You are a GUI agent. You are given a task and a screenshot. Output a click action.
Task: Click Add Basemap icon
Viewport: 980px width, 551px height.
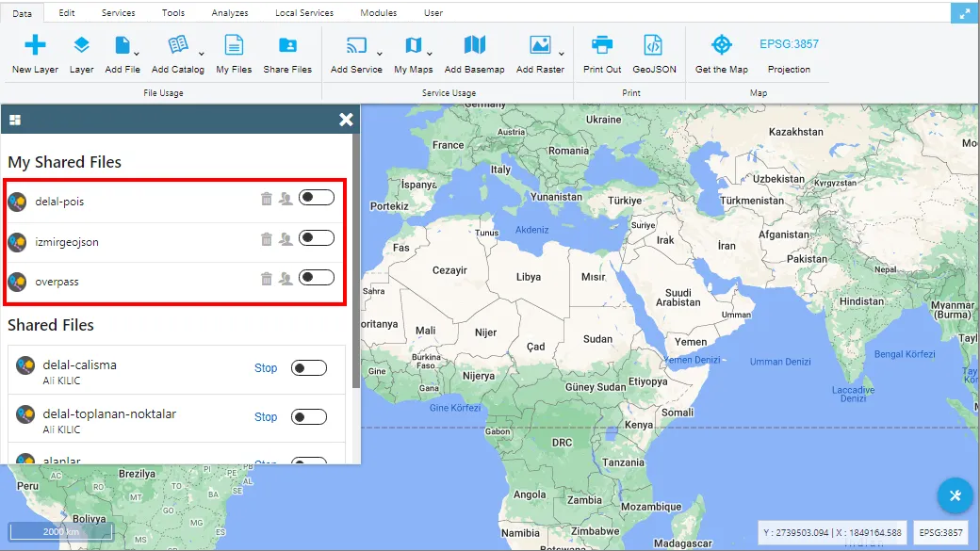(474, 45)
